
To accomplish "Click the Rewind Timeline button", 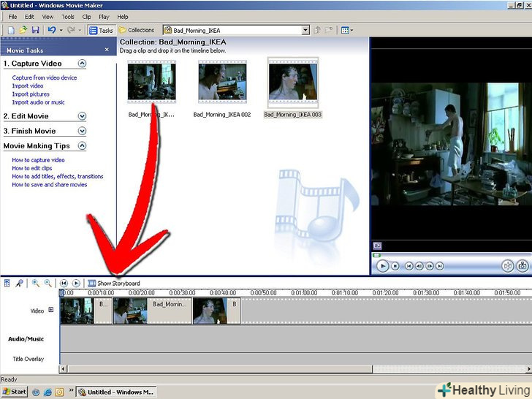I will [x=64, y=283].
